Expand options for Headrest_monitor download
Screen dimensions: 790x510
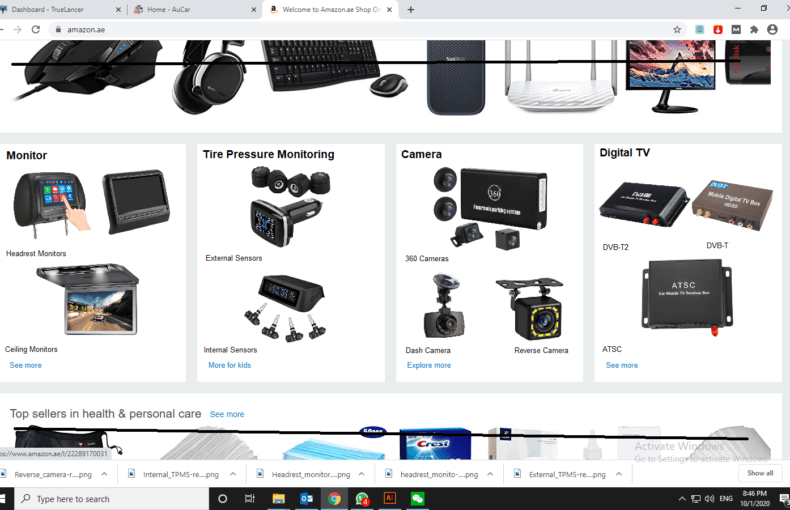[362, 474]
